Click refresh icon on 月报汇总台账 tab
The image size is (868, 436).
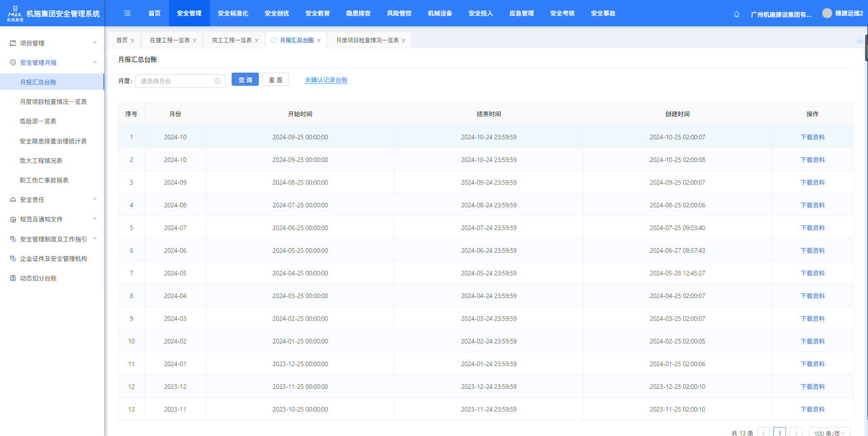[273, 40]
